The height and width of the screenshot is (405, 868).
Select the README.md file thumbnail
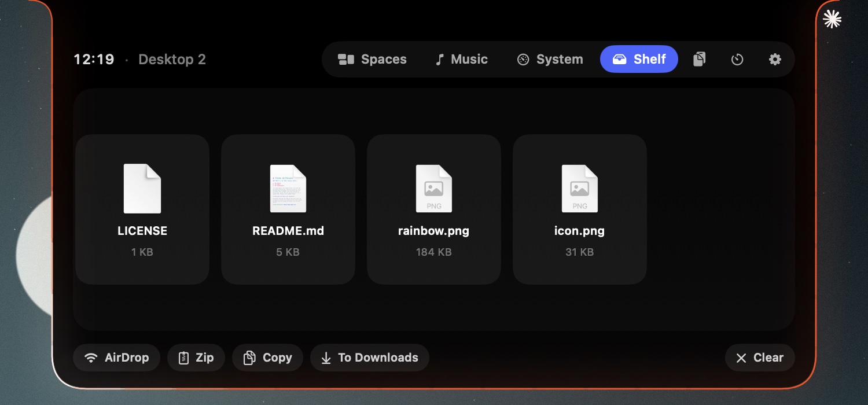(x=288, y=189)
